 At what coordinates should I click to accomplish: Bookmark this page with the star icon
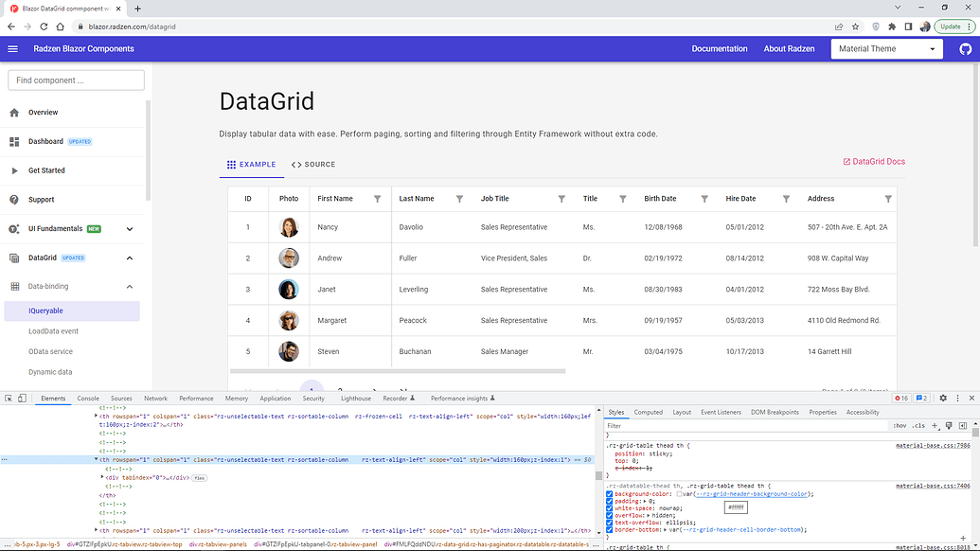point(855,27)
